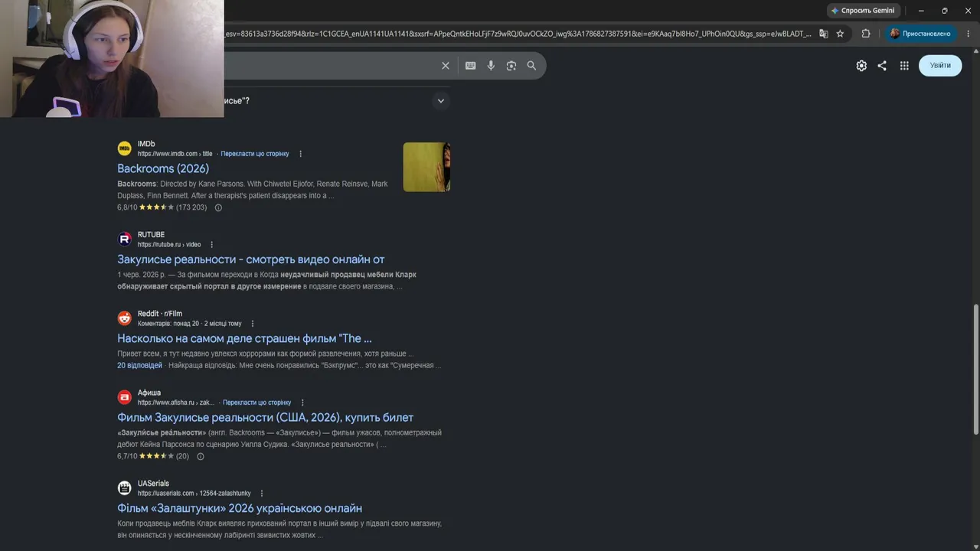Open more options for the RUTUBE result
This screenshot has height=551, width=980.
(x=212, y=245)
